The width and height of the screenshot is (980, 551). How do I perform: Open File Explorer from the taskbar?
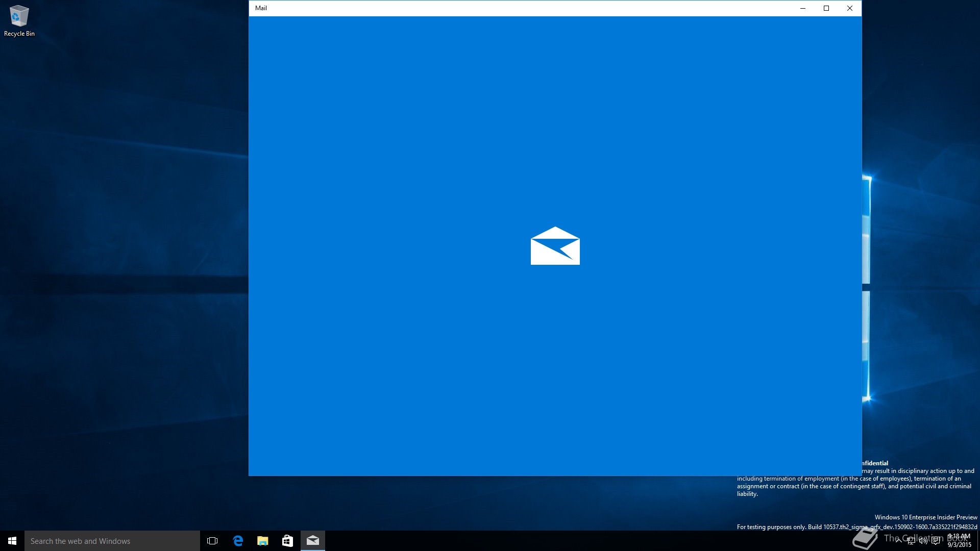pos(262,541)
